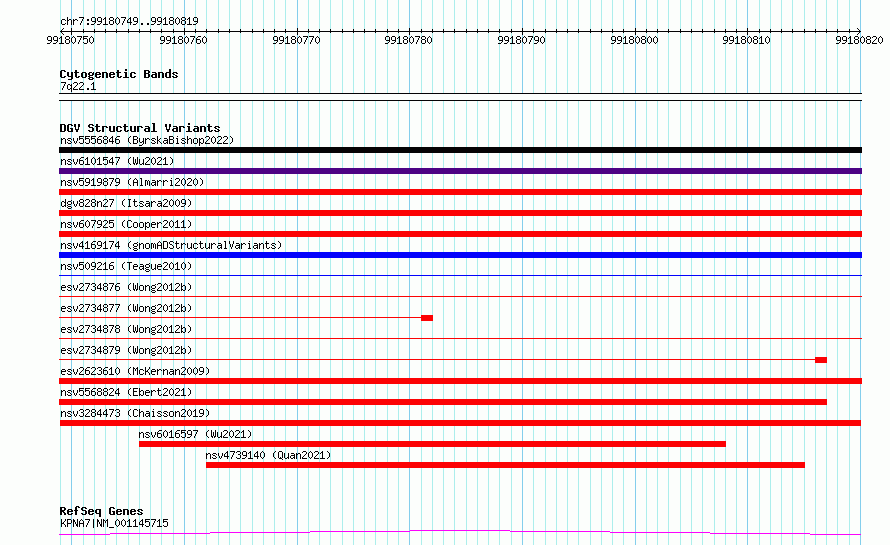The width and height of the screenshot is (890, 545).
Task: Select the nsv5556846 (ByrskaBishop2022) label
Action: tap(147, 140)
